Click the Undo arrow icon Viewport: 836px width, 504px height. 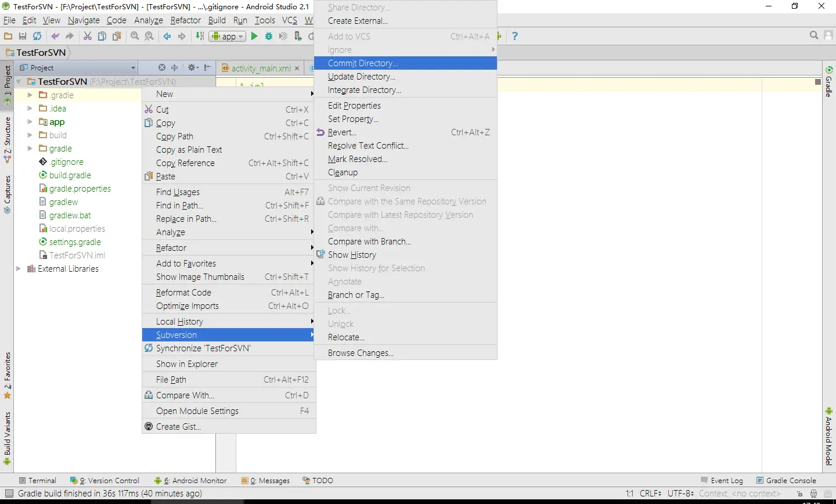(x=55, y=36)
